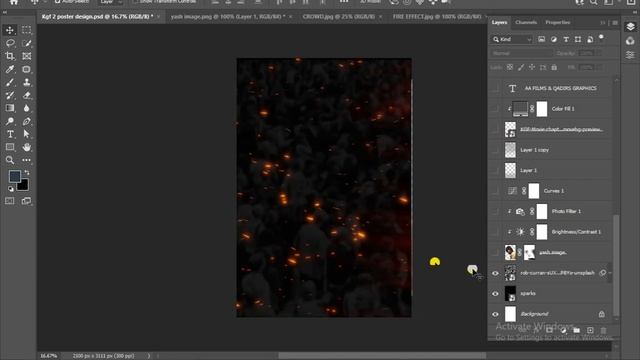Screen dimensions: 640x360
Task: Toggle Quick Mask mode
Action: click(10, 201)
